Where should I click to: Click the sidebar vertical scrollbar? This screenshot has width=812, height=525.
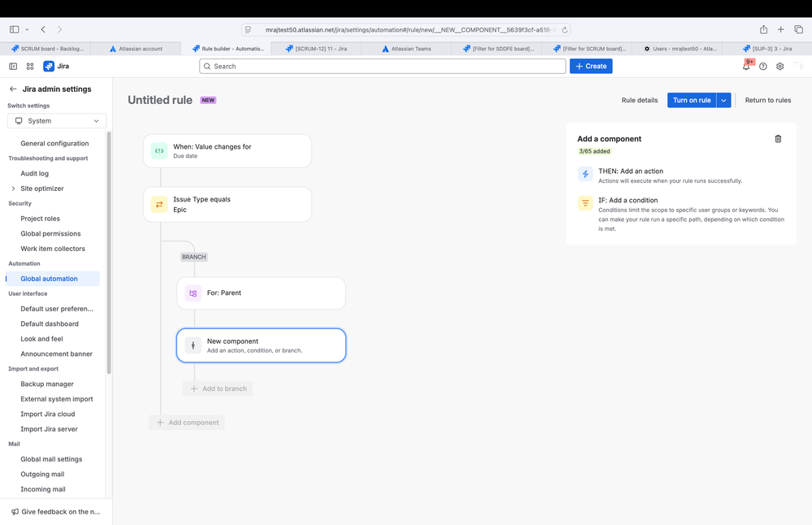pyautogui.click(x=109, y=253)
